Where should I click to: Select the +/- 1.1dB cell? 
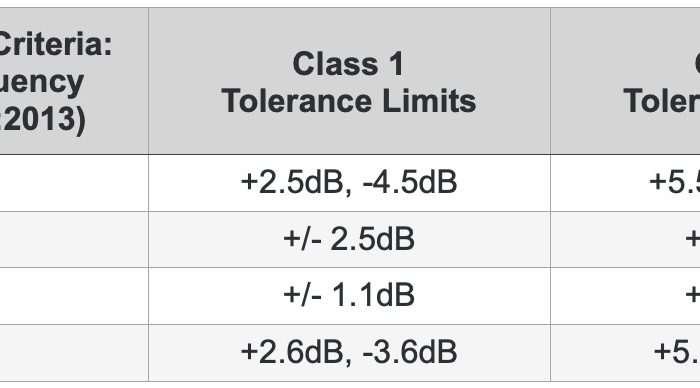(349, 296)
